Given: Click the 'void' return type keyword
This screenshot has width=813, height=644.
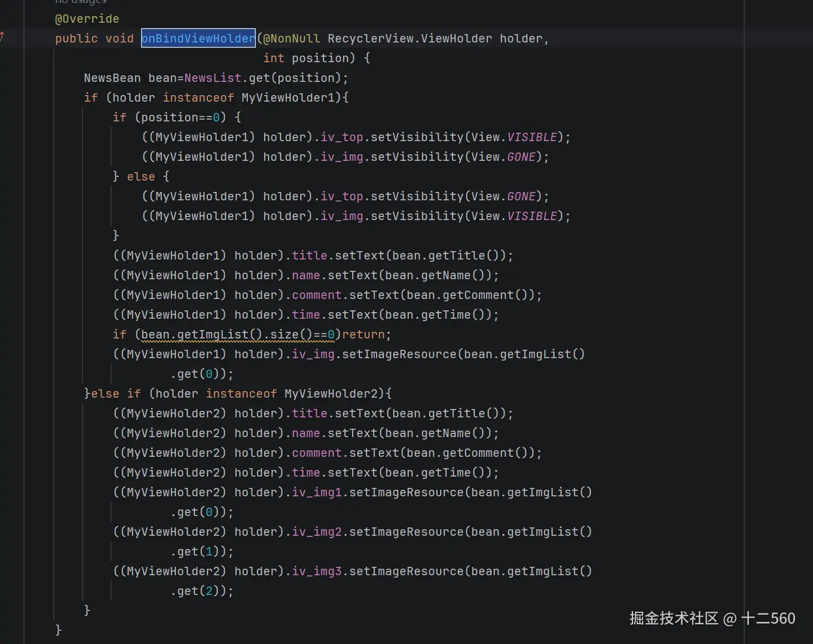Looking at the screenshot, I should (x=120, y=38).
